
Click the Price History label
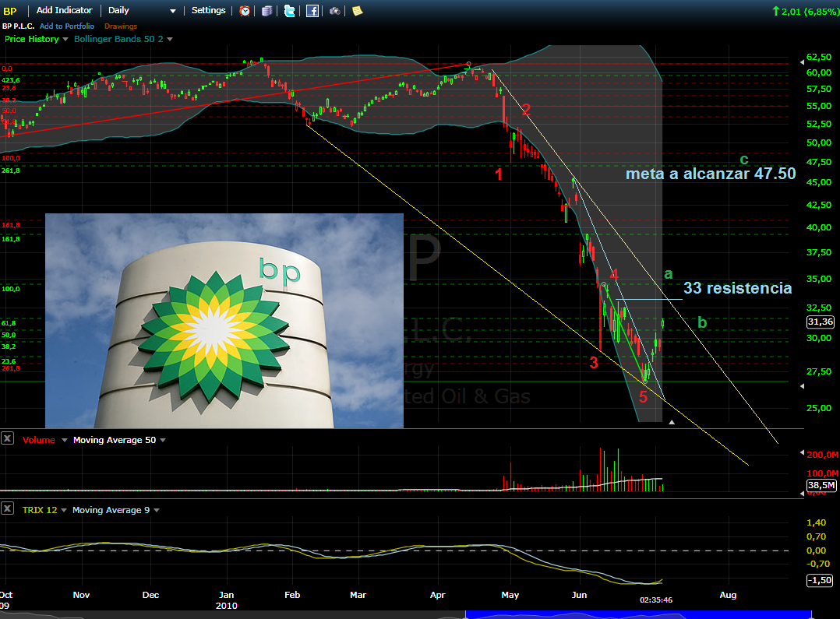(32, 39)
